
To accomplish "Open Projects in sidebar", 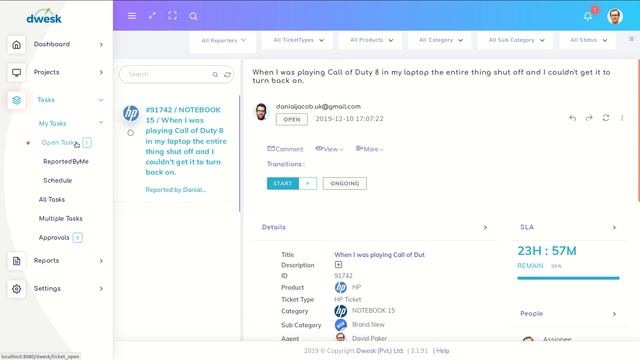I will coord(47,72).
